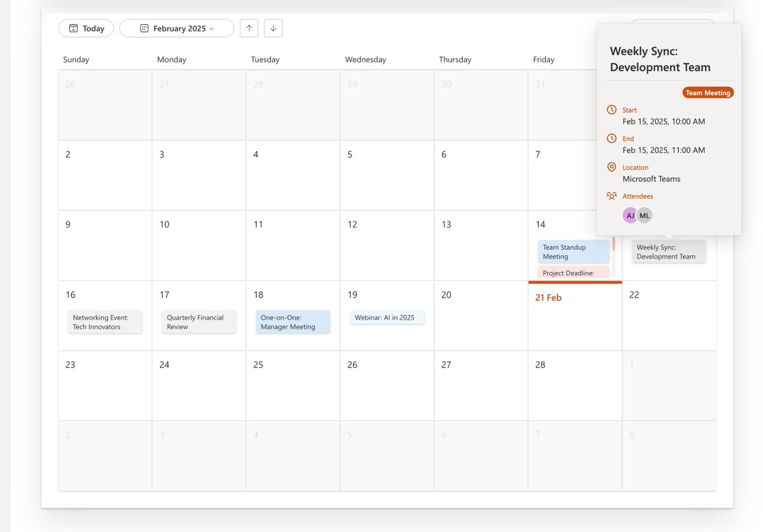Click the Attendees people icon
This screenshot has height=532, width=763.
pos(612,196)
